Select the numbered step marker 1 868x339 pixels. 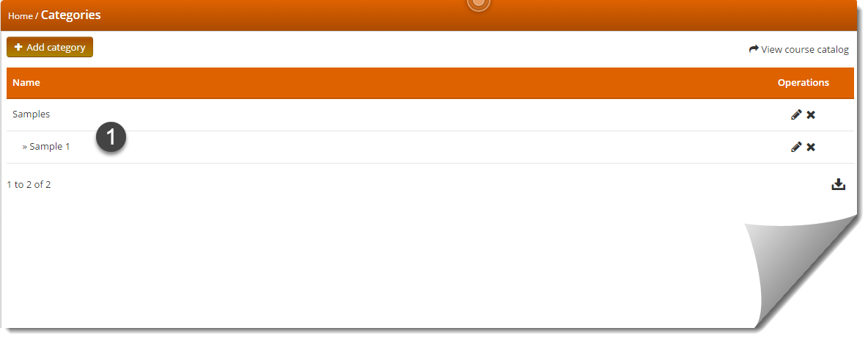coord(111,136)
